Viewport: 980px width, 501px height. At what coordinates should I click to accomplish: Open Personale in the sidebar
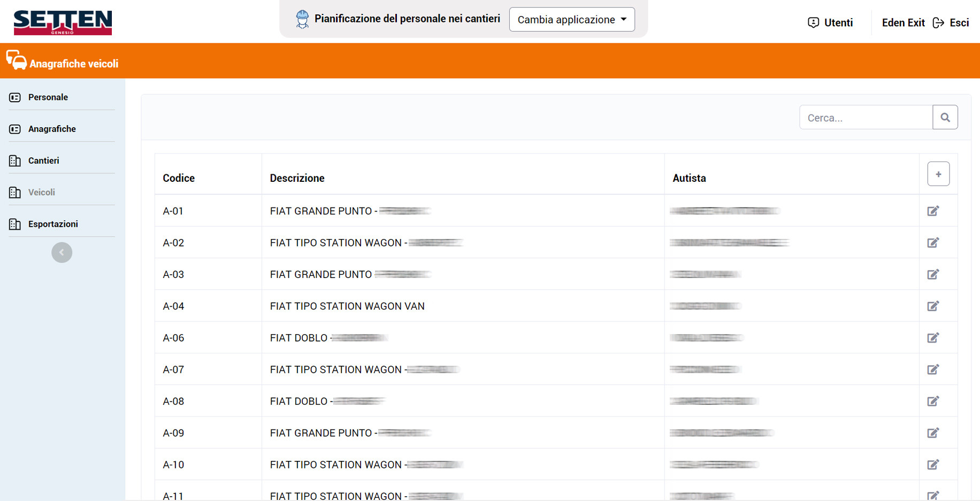pyautogui.click(x=48, y=97)
